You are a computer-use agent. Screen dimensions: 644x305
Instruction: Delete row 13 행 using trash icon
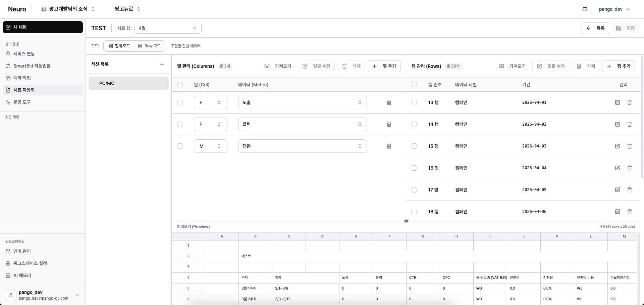click(630, 102)
